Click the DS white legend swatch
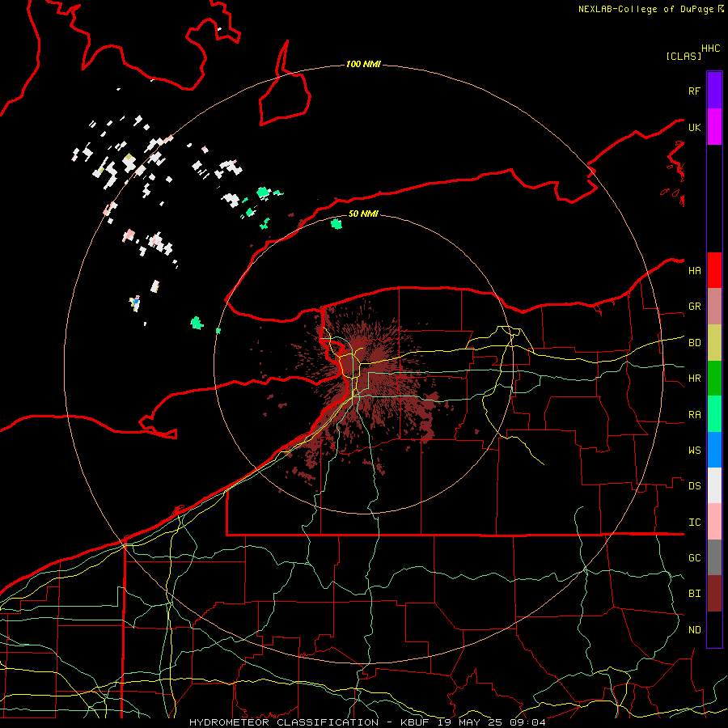 [x=714, y=485]
